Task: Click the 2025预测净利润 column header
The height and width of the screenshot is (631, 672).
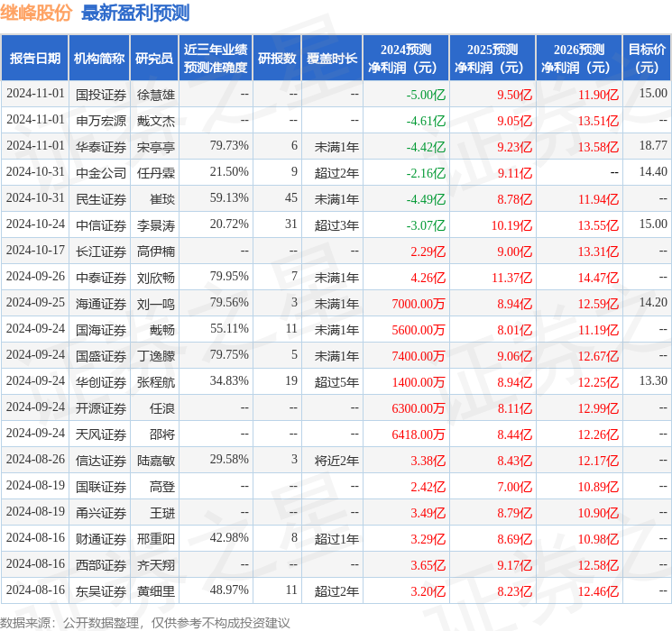Action: (x=492, y=59)
